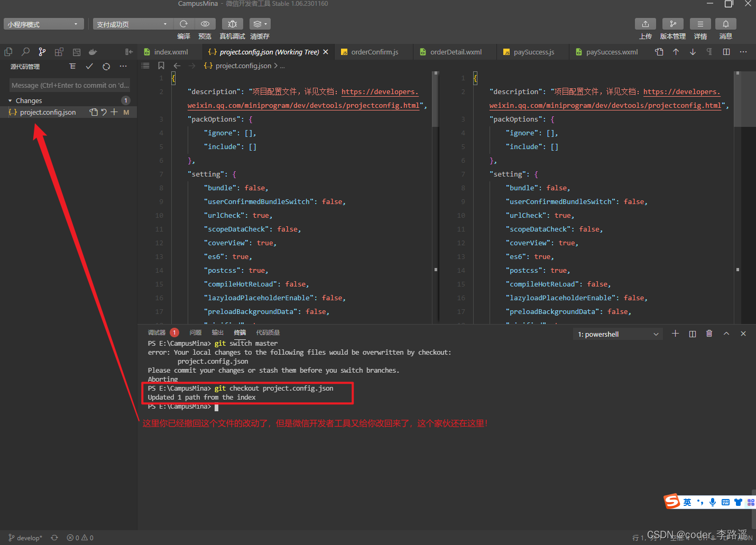Create a new terminal with plus icon

675,334
